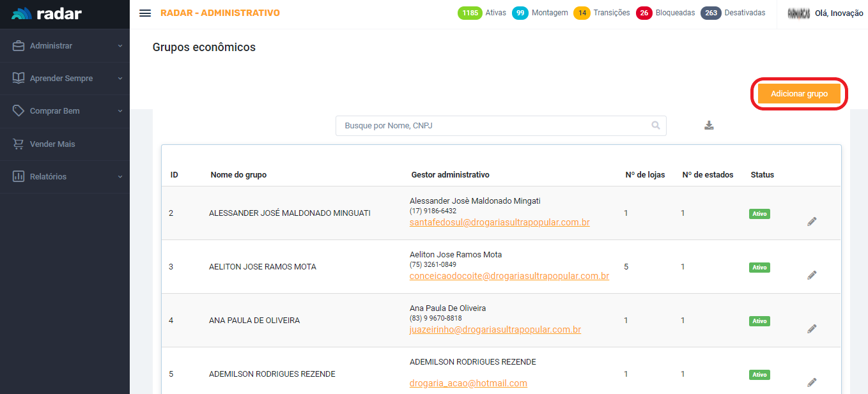Expand the Comprar Bem menu
Image resolution: width=868 pixels, height=394 pixels.
(65, 111)
